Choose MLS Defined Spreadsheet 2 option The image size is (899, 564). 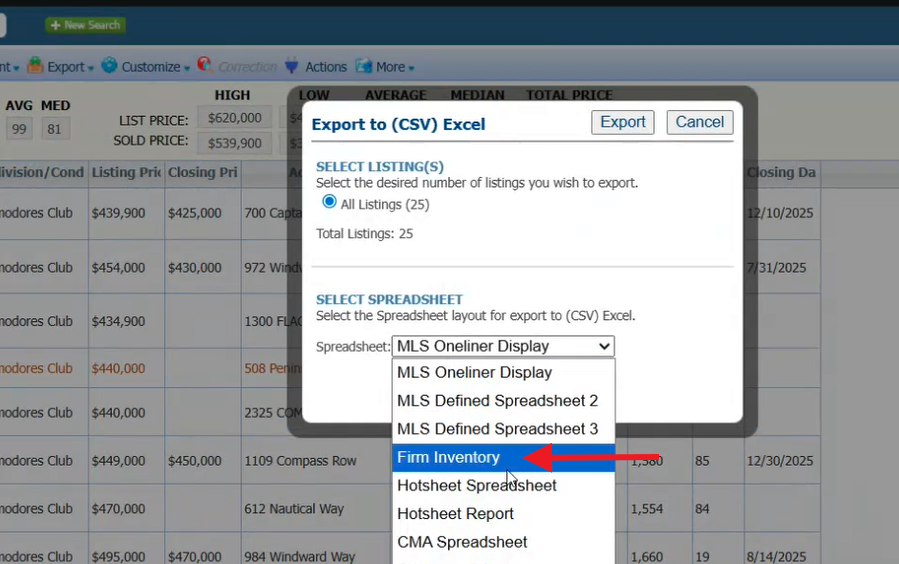point(497,401)
